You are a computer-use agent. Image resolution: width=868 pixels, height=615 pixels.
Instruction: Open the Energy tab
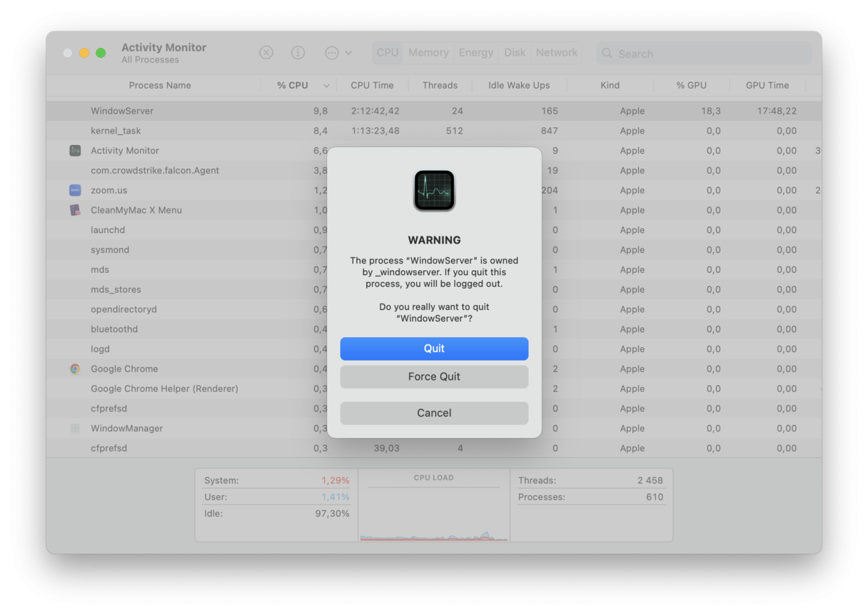(x=475, y=52)
